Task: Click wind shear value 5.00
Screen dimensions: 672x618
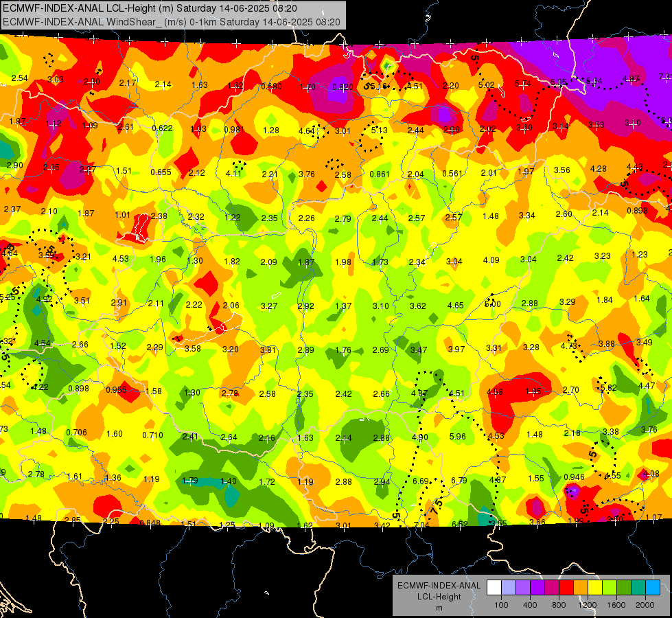Action: coord(492,304)
